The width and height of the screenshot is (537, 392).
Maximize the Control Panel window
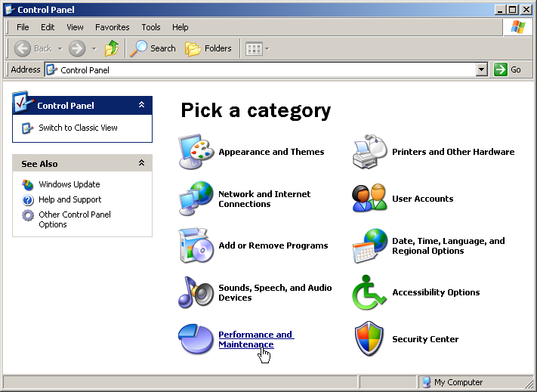[513, 10]
